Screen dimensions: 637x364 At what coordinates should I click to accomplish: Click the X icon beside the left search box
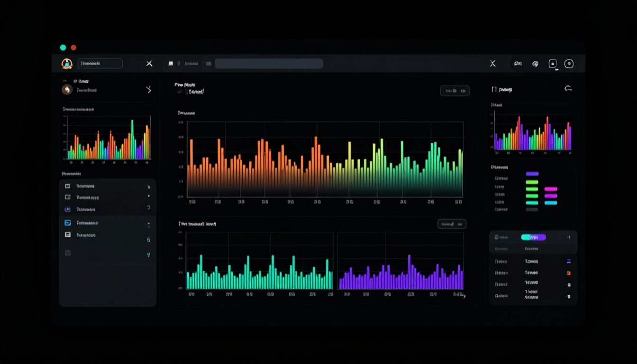[x=149, y=64]
